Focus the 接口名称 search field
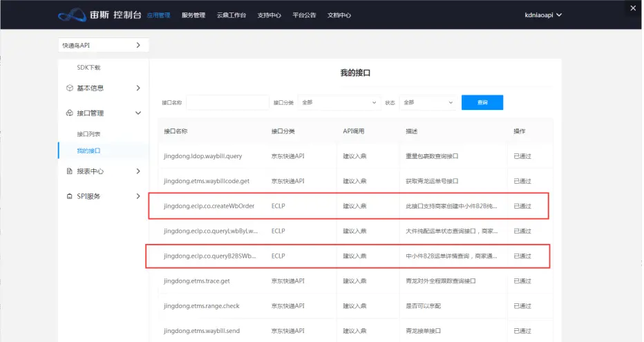644x342 pixels. 227,103
